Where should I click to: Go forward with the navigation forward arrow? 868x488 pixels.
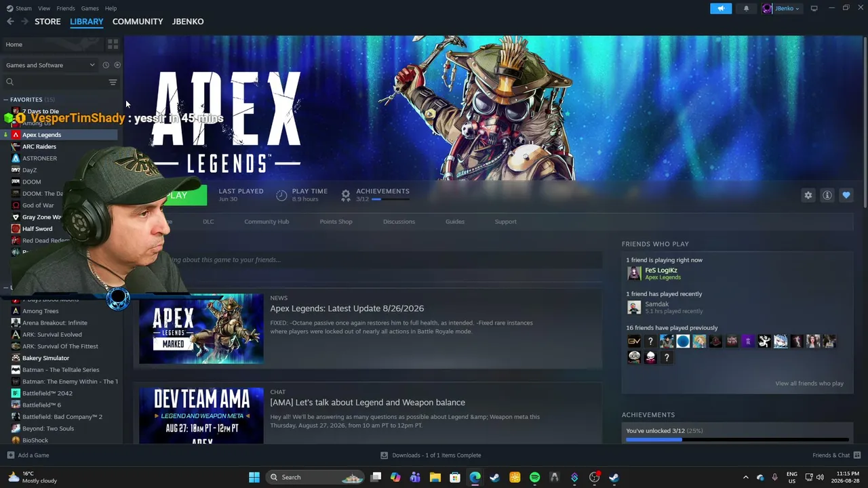[x=25, y=22]
